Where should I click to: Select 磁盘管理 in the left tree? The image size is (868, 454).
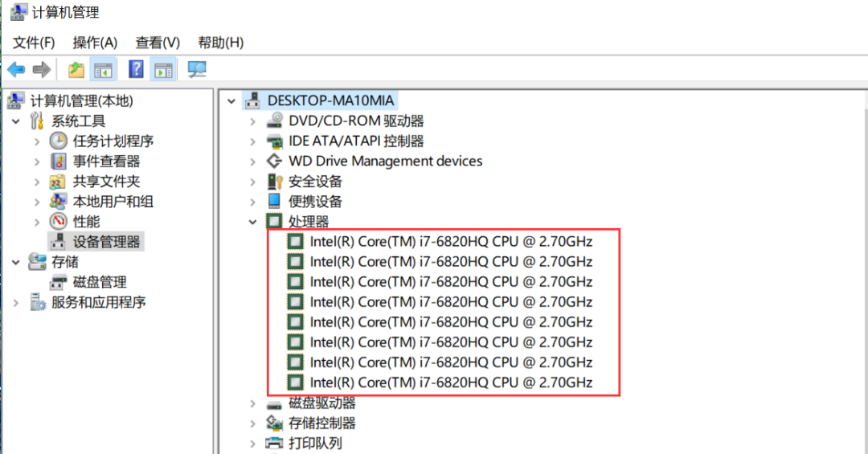click(x=100, y=282)
